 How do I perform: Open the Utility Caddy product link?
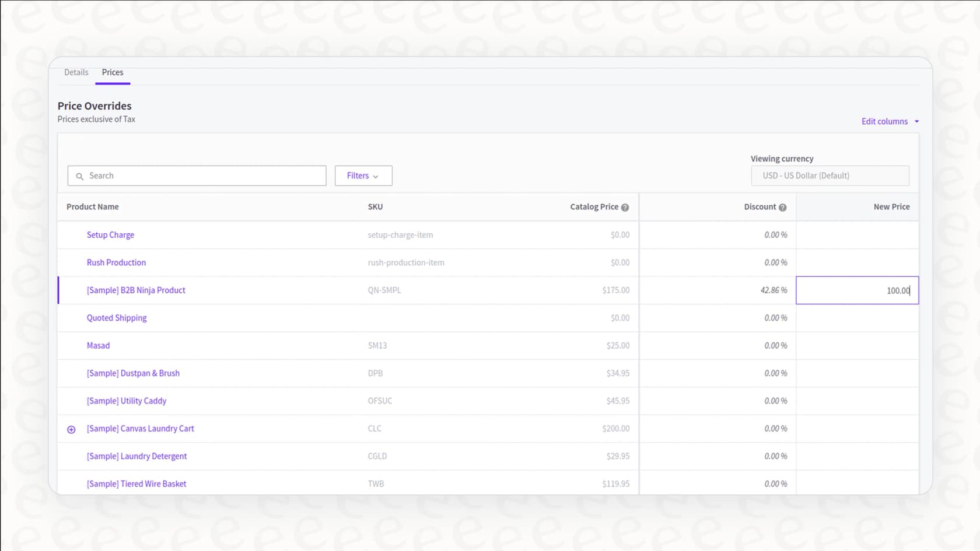tap(127, 401)
